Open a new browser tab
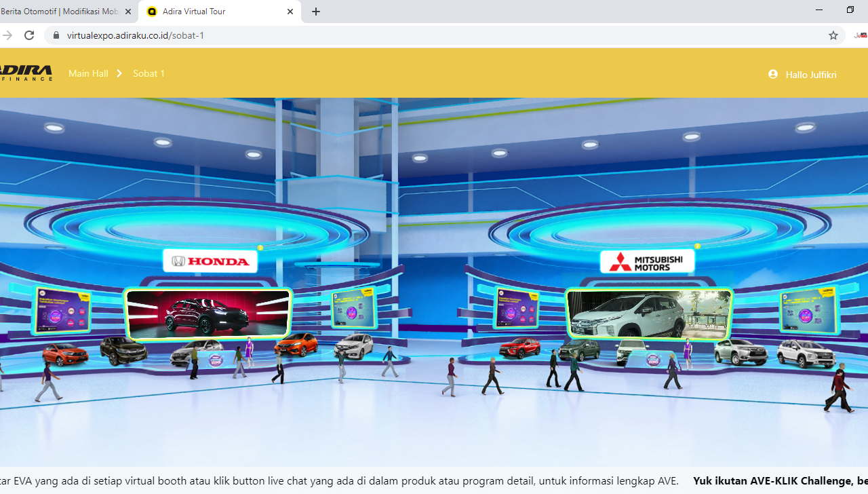This screenshot has height=494, width=868. coord(316,12)
